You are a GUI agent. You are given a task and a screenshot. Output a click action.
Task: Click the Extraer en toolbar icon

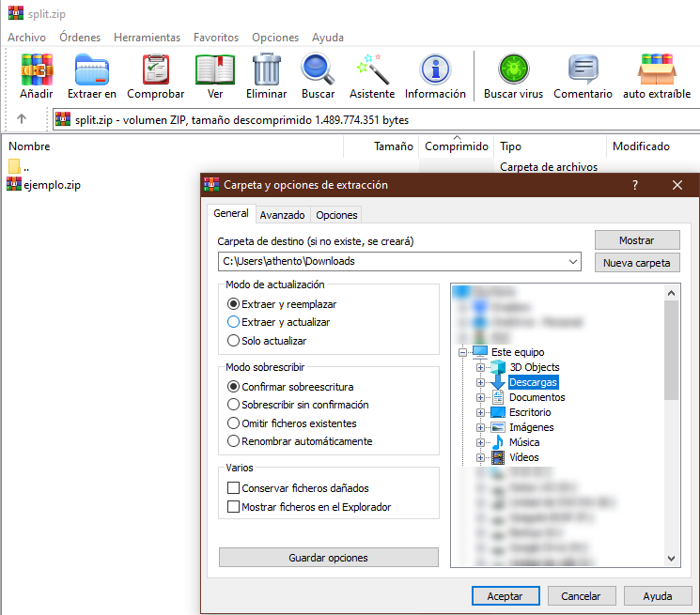click(92, 70)
